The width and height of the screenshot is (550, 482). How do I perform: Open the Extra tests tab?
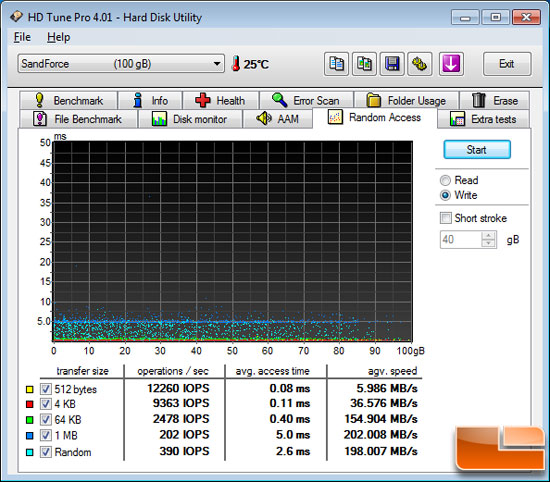click(483, 119)
